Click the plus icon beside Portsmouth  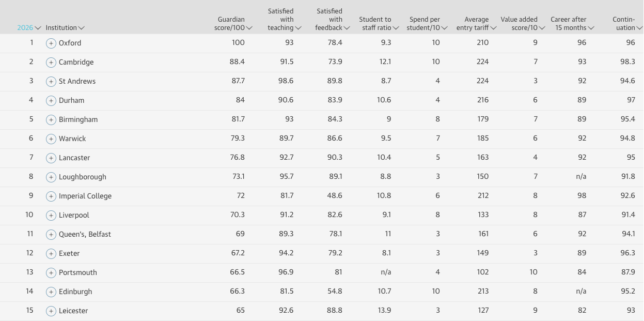coord(51,273)
